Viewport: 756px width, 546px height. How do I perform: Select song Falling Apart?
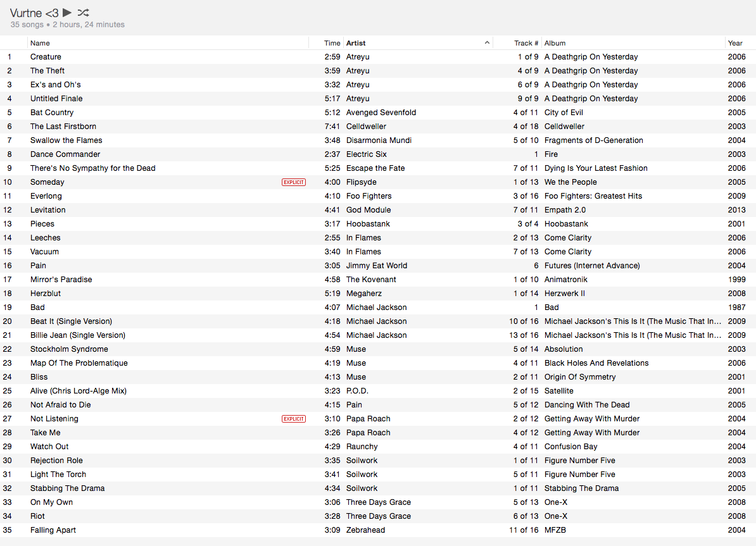coord(53,531)
